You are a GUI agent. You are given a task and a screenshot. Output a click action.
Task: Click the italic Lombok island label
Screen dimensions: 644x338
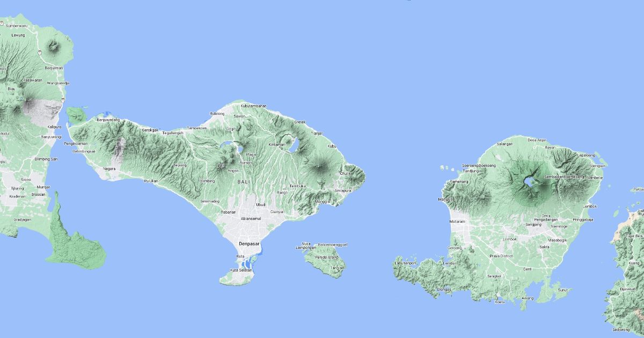tap(509, 239)
